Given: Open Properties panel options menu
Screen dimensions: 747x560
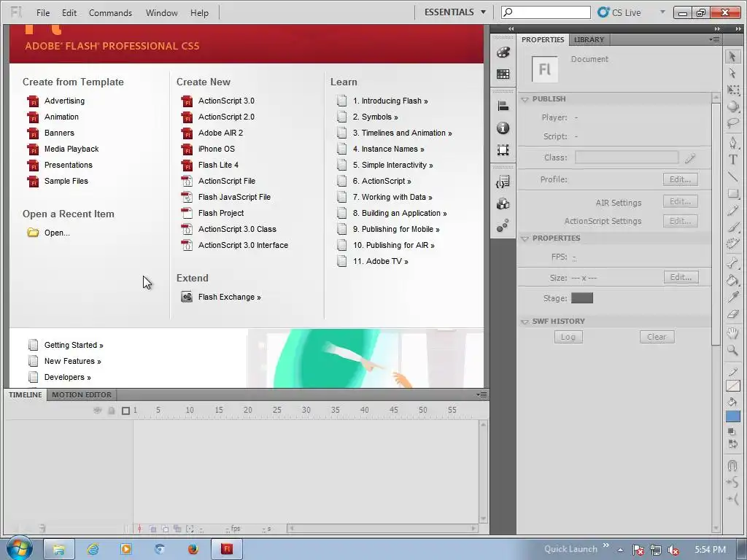Looking at the screenshot, I should coord(715,39).
